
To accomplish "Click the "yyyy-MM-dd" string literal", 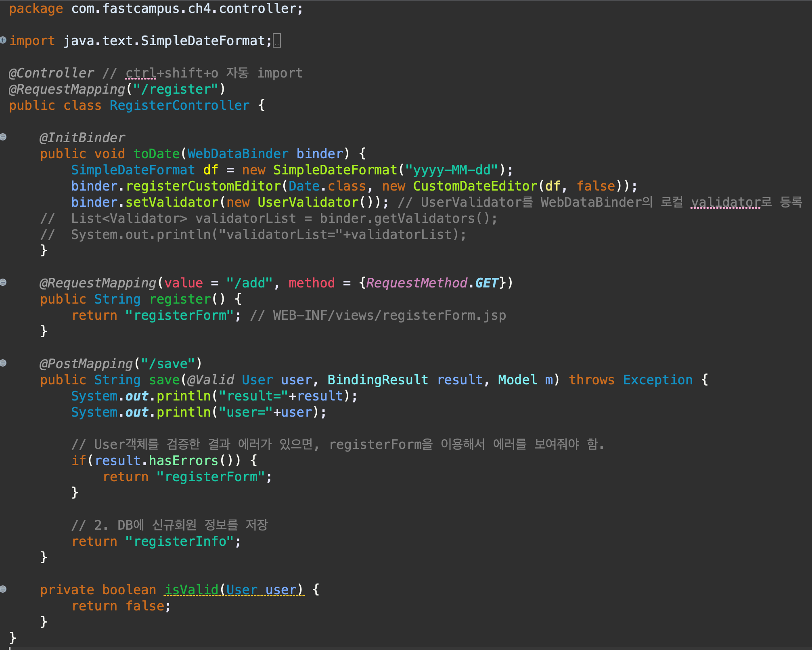I will pyautogui.click(x=452, y=170).
